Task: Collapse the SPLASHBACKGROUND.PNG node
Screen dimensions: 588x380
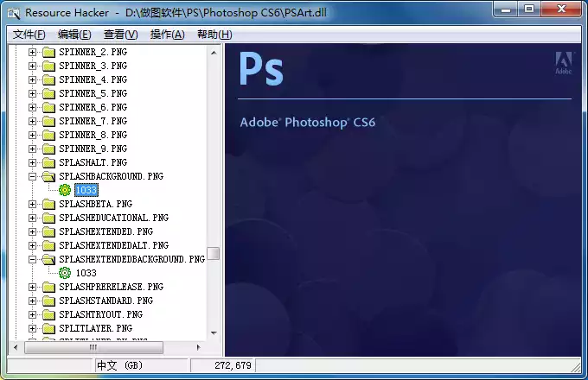Action: 32,176
